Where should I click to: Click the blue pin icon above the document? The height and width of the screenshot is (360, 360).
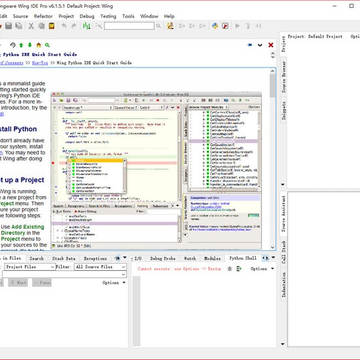250,45
